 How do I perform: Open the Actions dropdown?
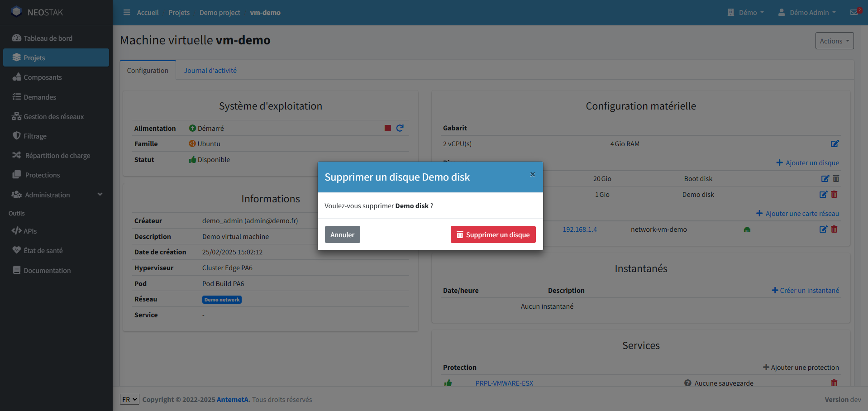coord(834,41)
